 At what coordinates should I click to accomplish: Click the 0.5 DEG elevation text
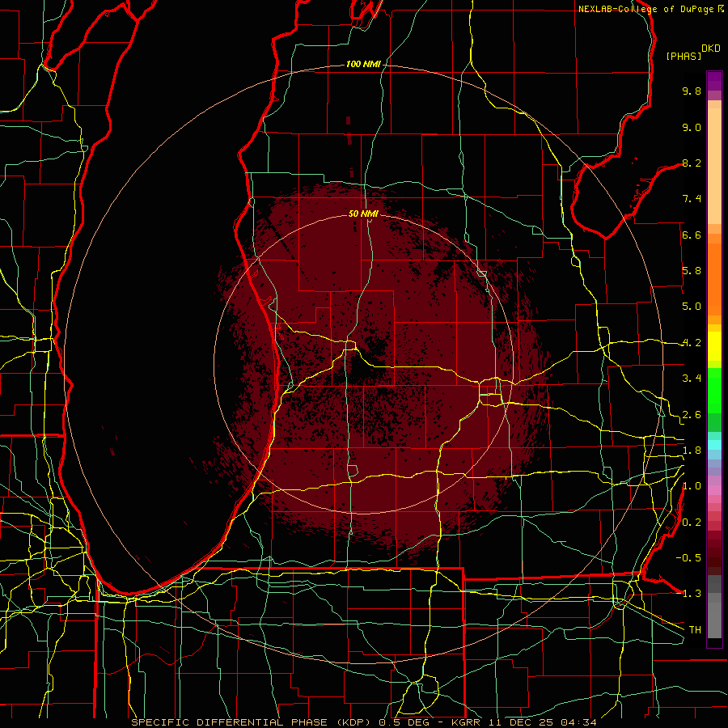[404, 722]
